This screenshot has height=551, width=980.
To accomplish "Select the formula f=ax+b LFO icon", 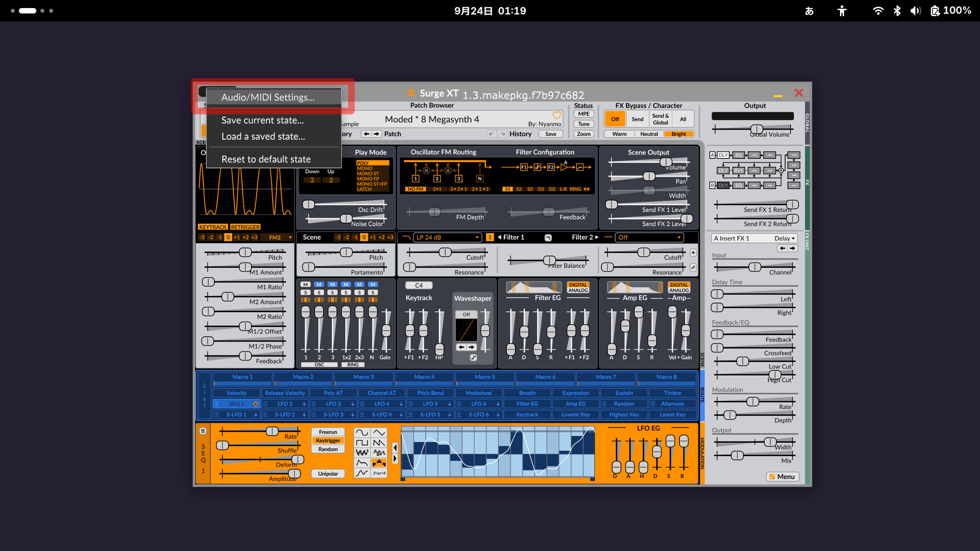I will pyautogui.click(x=379, y=473).
